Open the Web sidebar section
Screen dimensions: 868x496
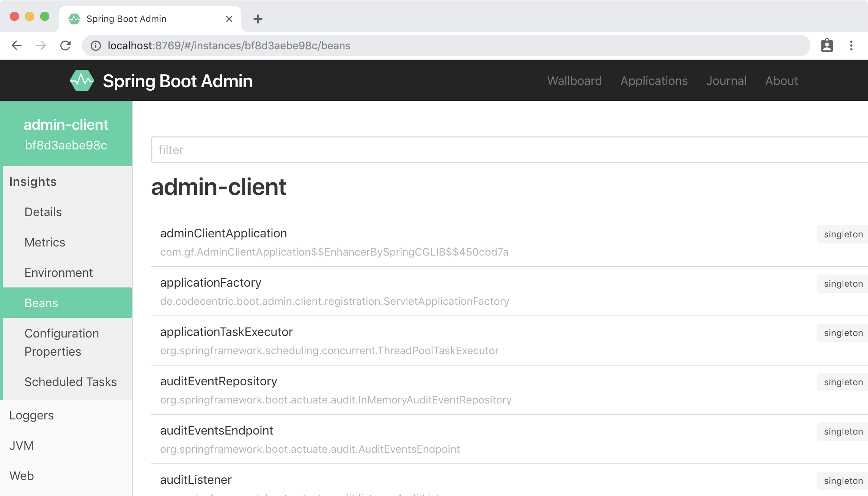tap(22, 476)
